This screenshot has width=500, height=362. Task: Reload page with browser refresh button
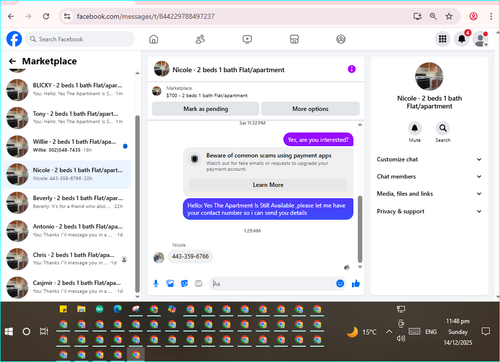coord(46,16)
